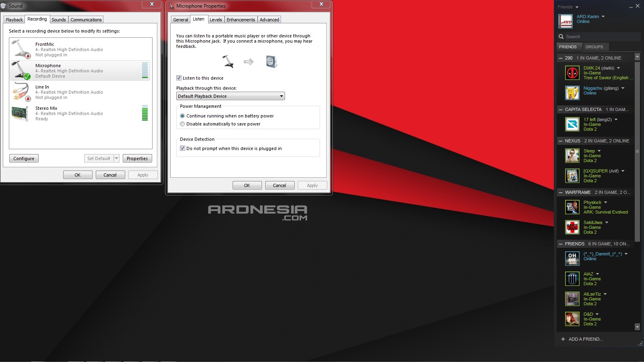Open the Friends title dropdown menu

[577, 7]
